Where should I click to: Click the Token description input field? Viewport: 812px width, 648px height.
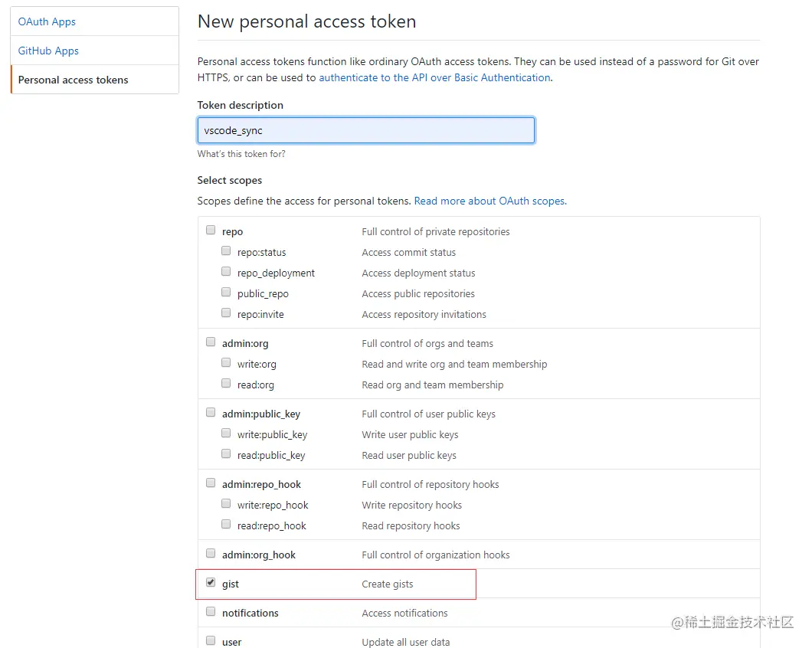pos(365,130)
